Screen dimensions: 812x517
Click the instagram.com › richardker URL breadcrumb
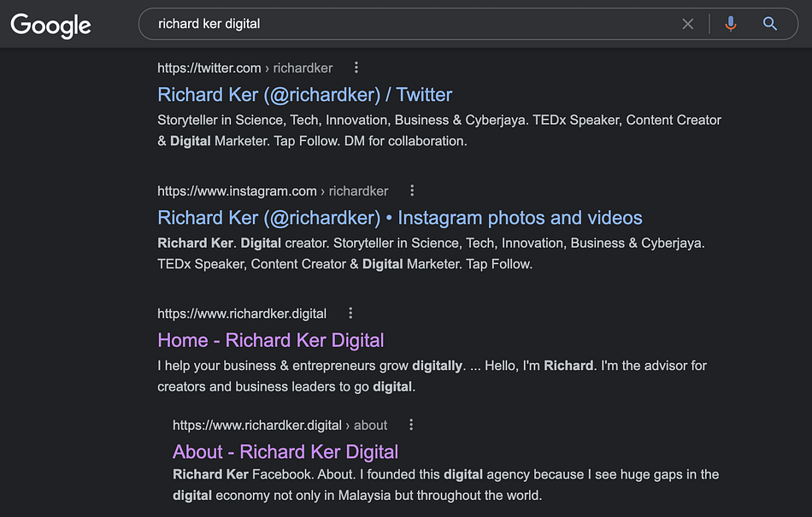[x=273, y=191]
